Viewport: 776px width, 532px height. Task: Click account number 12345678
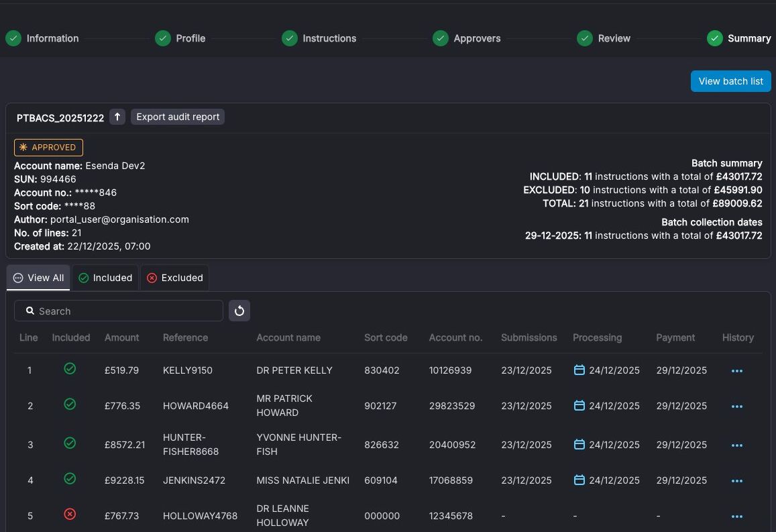coord(451,516)
